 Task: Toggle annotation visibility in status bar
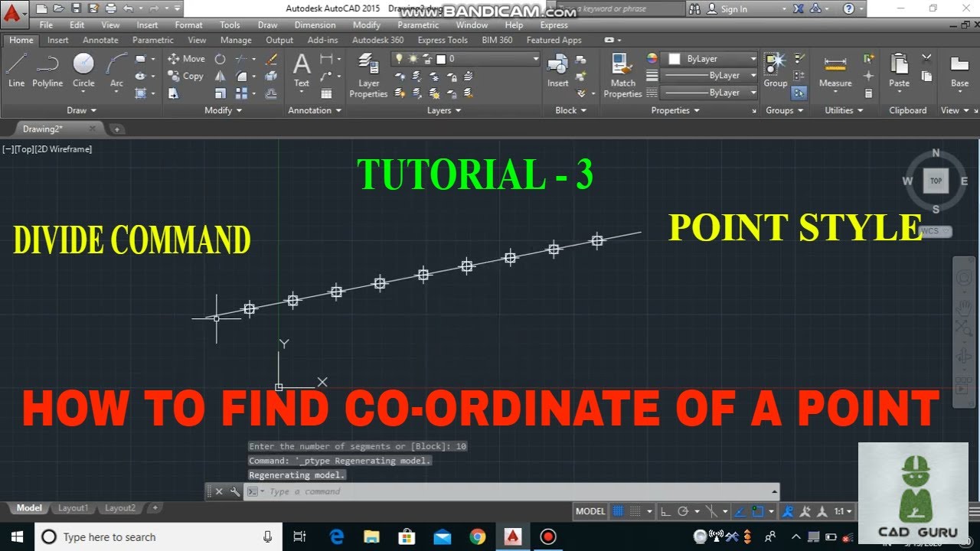coord(787,511)
